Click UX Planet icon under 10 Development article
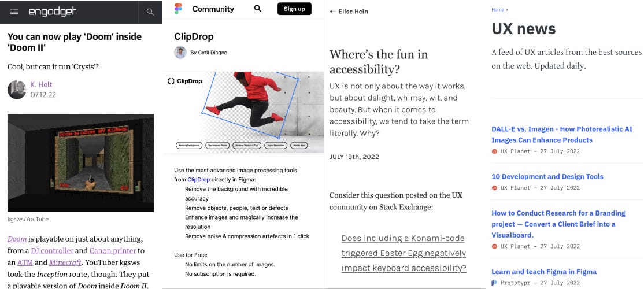644x289 pixels. [494, 188]
